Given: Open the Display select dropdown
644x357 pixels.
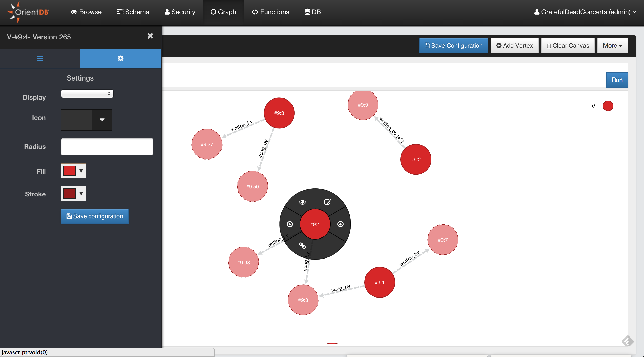Looking at the screenshot, I should [x=87, y=94].
